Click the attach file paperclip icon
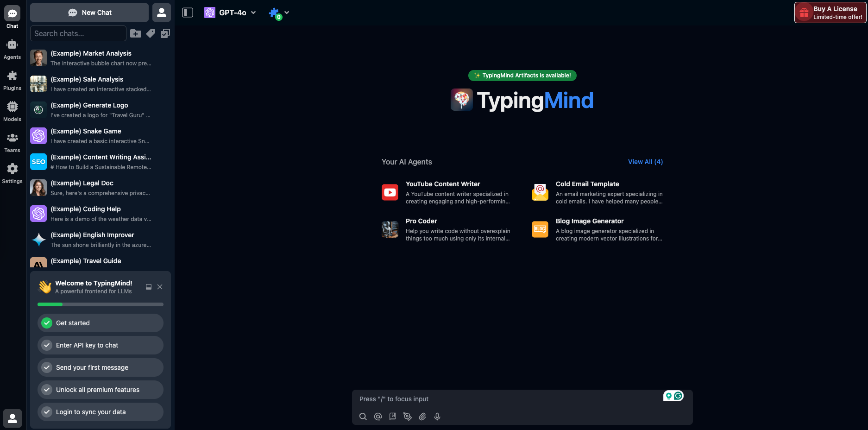Image resolution: width=868 pixels, height=430 pixels. pos(422,417)
